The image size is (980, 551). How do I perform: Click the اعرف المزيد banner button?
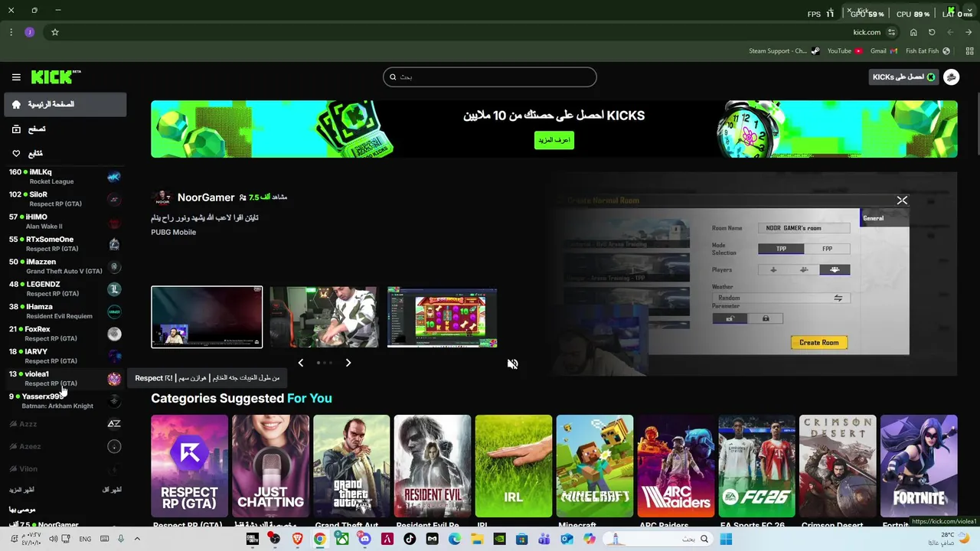click(x=554, y=140)
